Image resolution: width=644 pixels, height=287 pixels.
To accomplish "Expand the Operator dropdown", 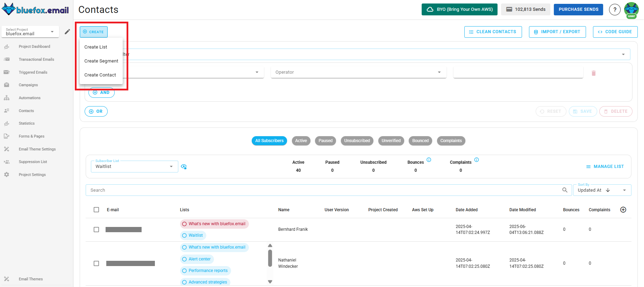I will [x=358, y=72].
